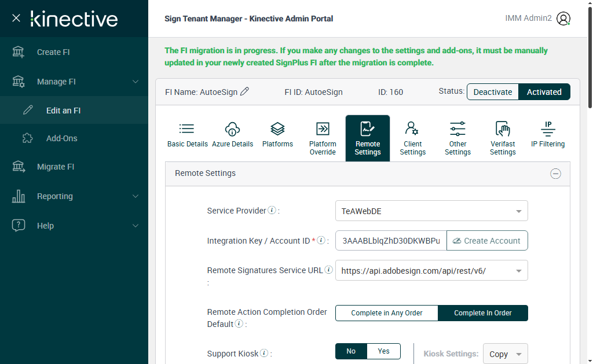Edit FI Name using the pencil icon
Viewport: 593px width, 364px height.
pyautogui.click(x=245, y=91)
